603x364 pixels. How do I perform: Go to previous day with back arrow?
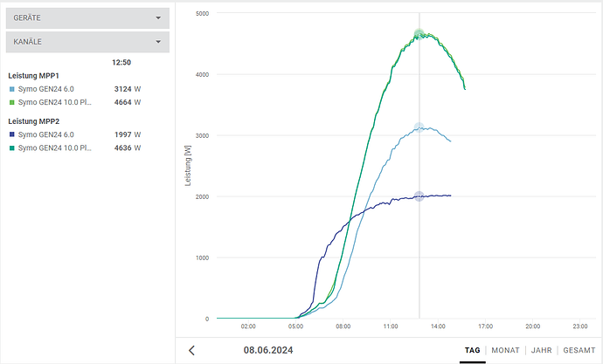[191, 350]
